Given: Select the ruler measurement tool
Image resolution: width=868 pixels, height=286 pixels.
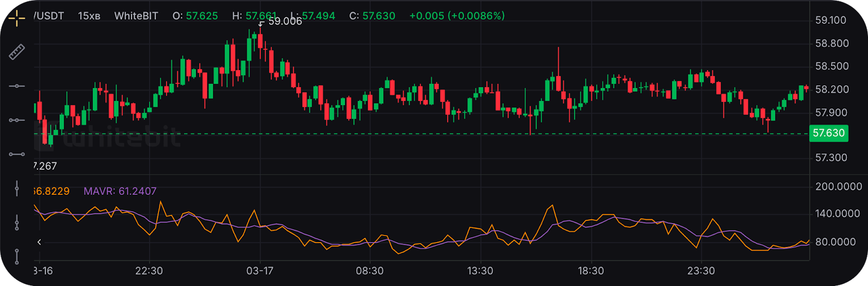Looking at the screenshot, I should coord(17,52).
